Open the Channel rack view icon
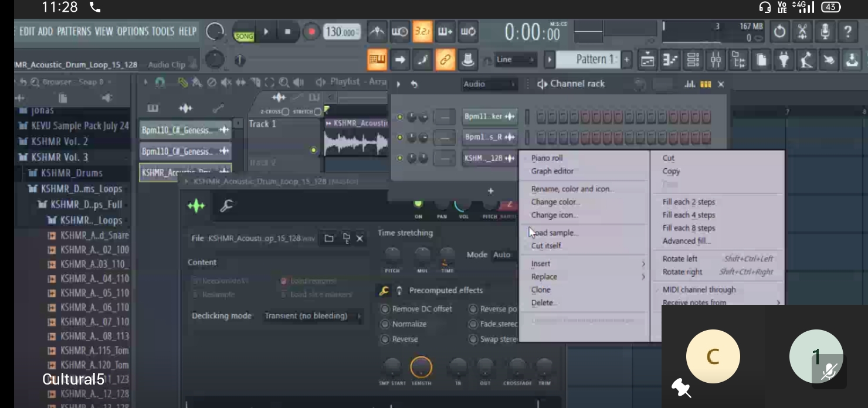The image size is (868, 408). coord(693,60)
